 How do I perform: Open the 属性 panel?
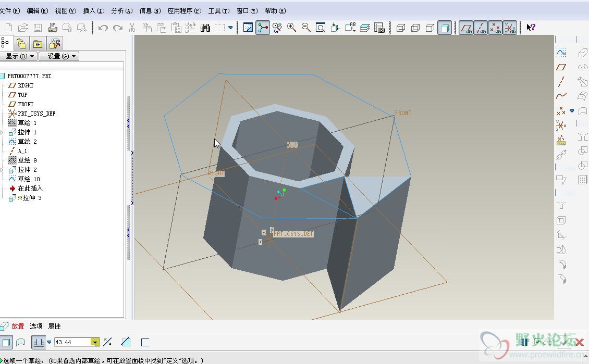pos(54,326)
